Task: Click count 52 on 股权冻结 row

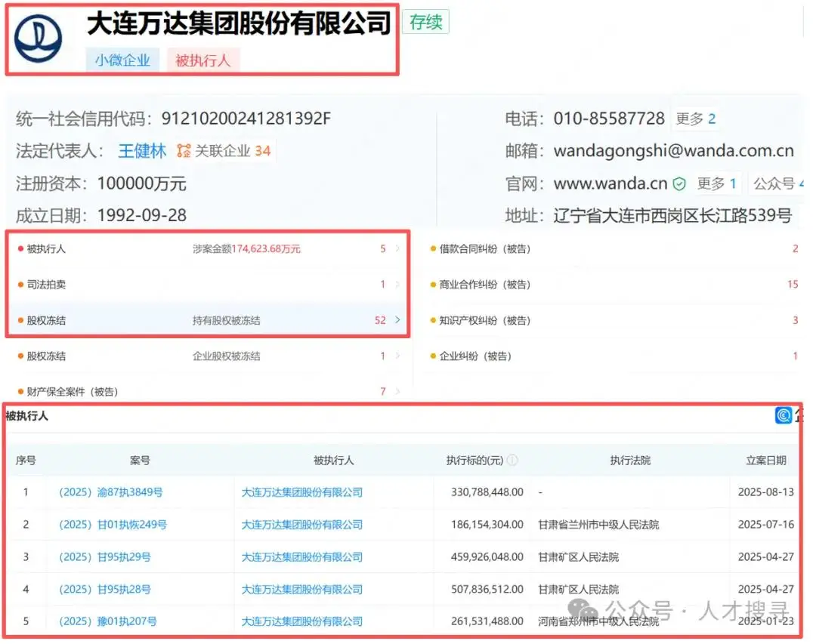Action: tap(380, 320)
